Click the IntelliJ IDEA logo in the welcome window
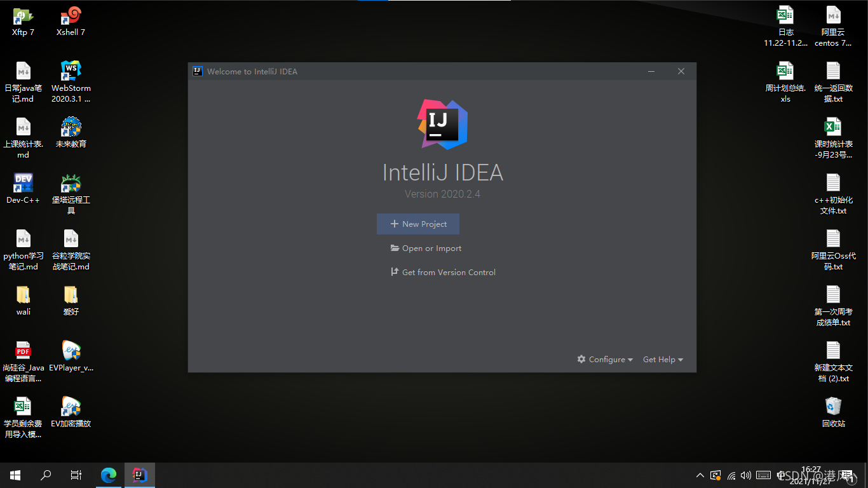The width and height of the screenshot is (868, 488). coord(442,125)
